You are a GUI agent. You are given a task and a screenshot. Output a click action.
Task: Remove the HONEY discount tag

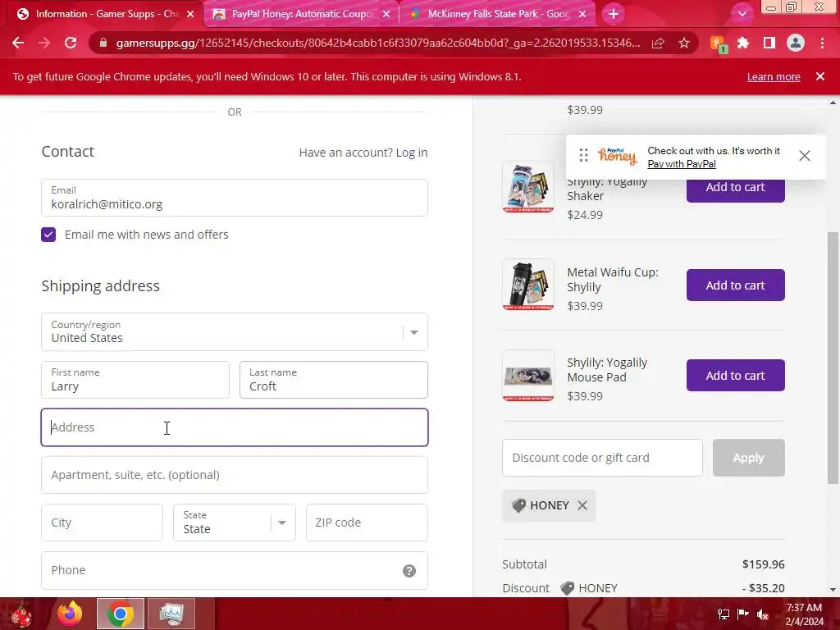coord(582,505)
